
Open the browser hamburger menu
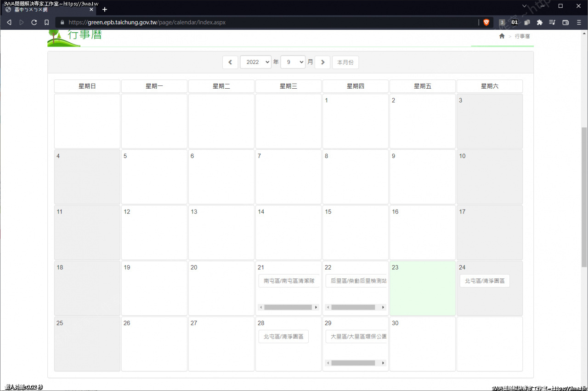(579, 22)
